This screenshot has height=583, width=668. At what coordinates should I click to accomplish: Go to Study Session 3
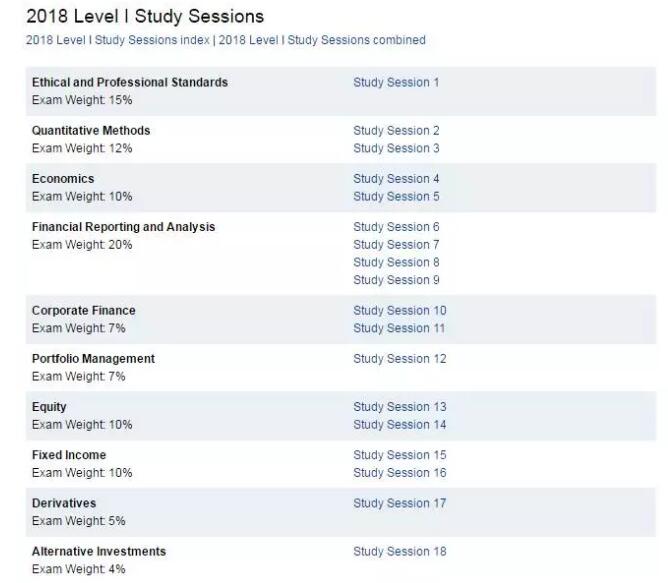coord(396,148)
